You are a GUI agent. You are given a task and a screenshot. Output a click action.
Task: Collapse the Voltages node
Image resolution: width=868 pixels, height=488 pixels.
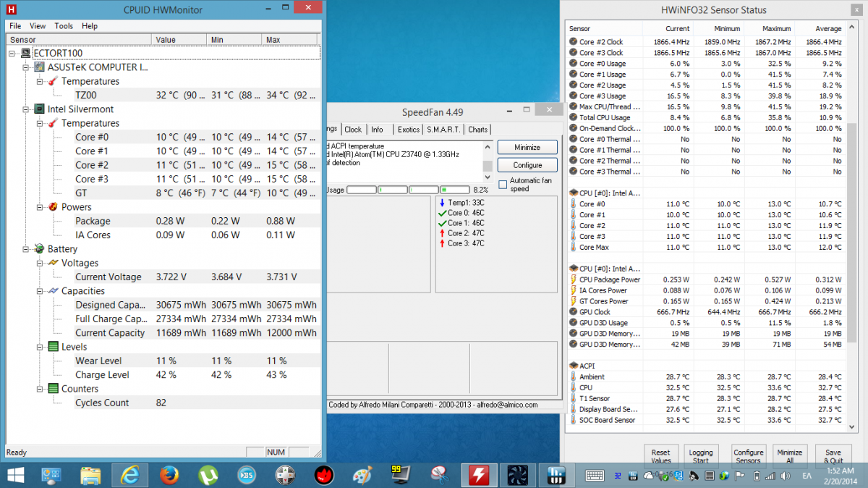point(40,263)
